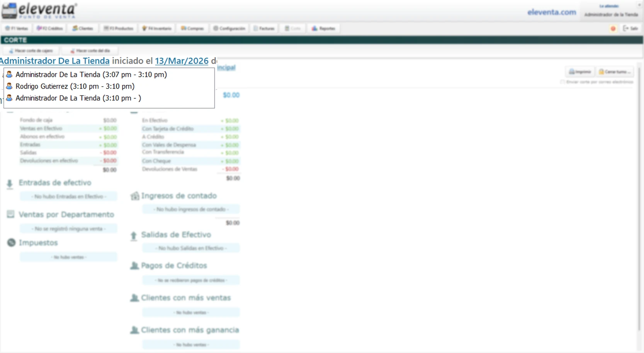
Task: Open the Compras module
Action: click(x=192, y=29)
